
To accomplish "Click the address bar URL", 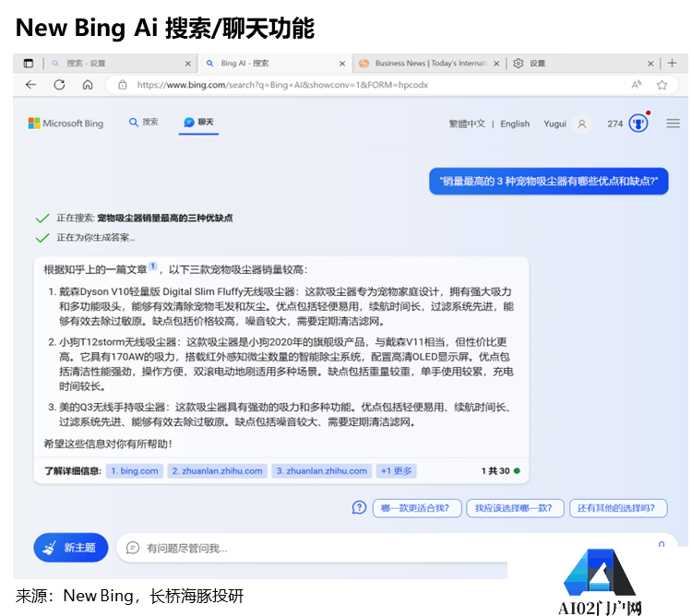I will pos(282,85).
